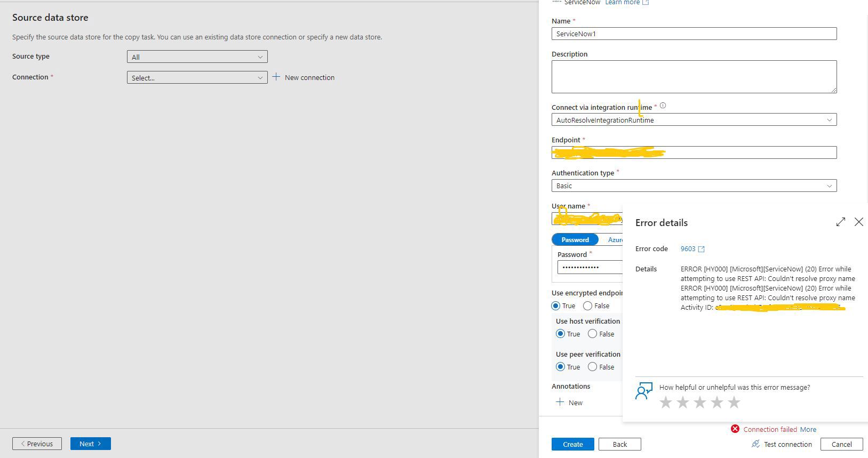Click the 'Error details' title text
Image resolution: width=868 pixels, height=458 pixels.
point(662,223)
